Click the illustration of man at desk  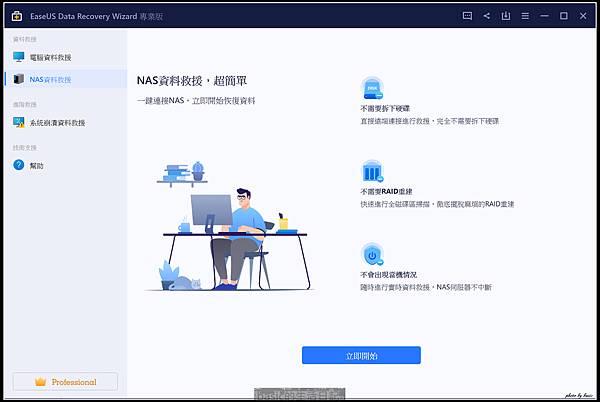(x=230, y=226)
